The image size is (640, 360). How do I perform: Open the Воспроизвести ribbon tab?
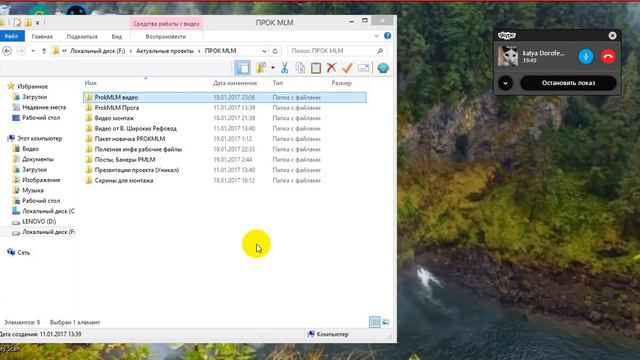pos(166,36)
